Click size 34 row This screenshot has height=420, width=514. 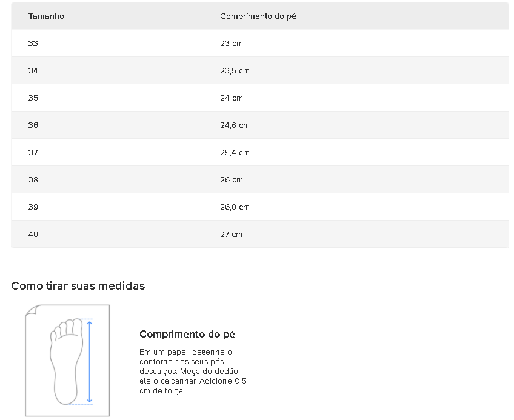pos(260,70)
